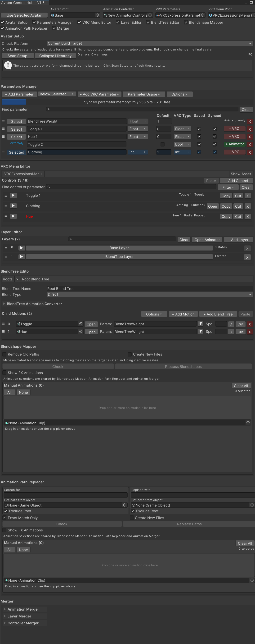Remove the Toggle 1 parameter with X
The height and width of the screenshot is (644, 255).
(250, 129)
